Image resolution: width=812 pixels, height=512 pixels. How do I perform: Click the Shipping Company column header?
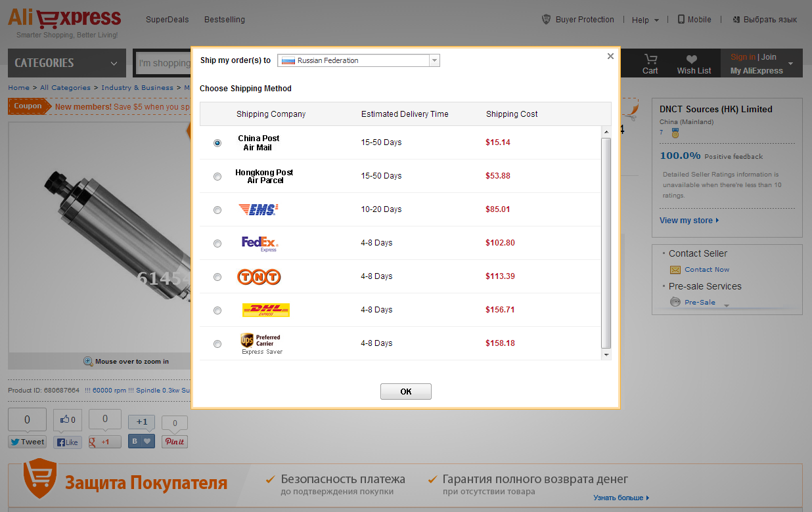[271, 114]
